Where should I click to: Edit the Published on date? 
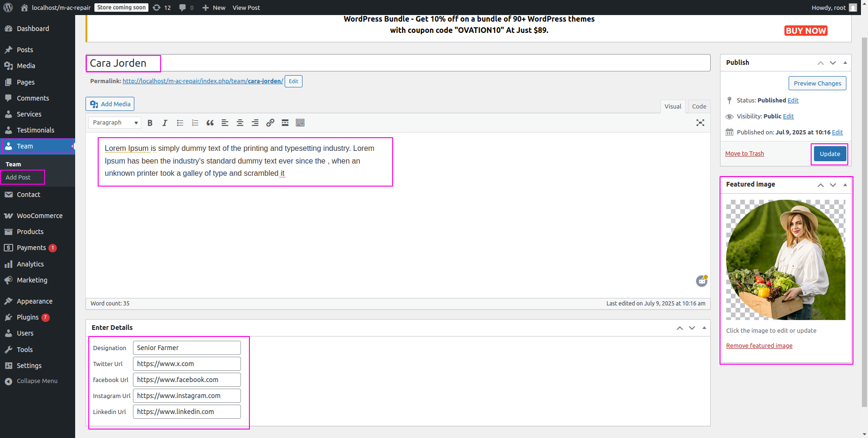coord(837,133)
